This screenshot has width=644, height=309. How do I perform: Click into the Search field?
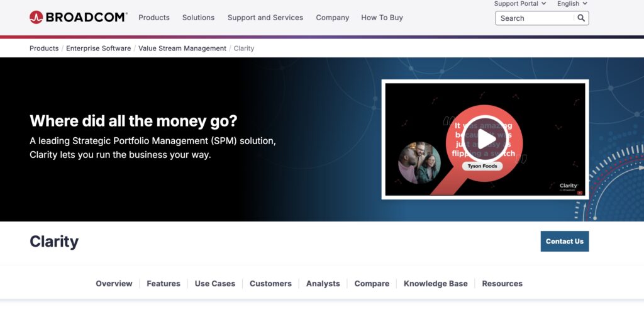click(535, 18)
